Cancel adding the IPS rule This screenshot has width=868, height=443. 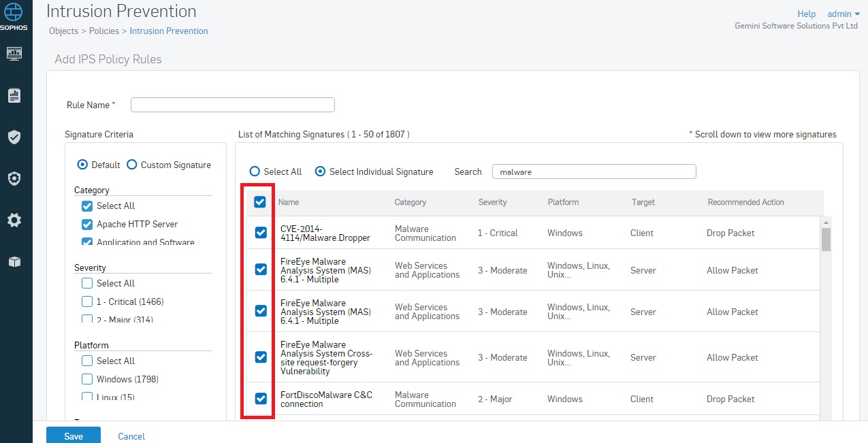pos(131,436)
